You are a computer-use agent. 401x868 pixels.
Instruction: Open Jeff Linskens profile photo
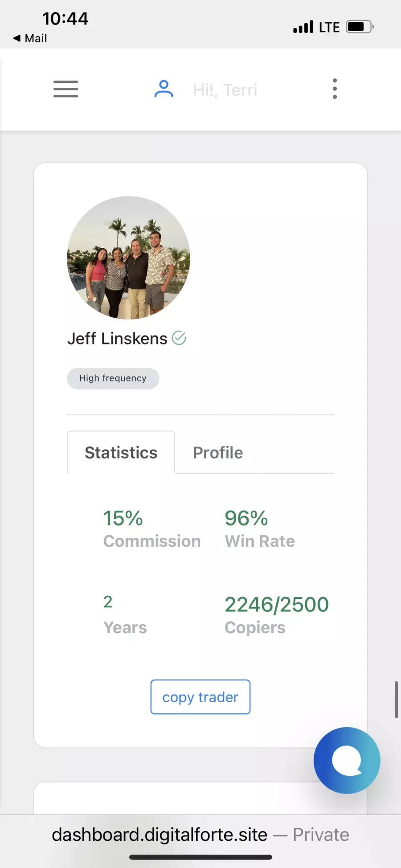coord(129,258)
